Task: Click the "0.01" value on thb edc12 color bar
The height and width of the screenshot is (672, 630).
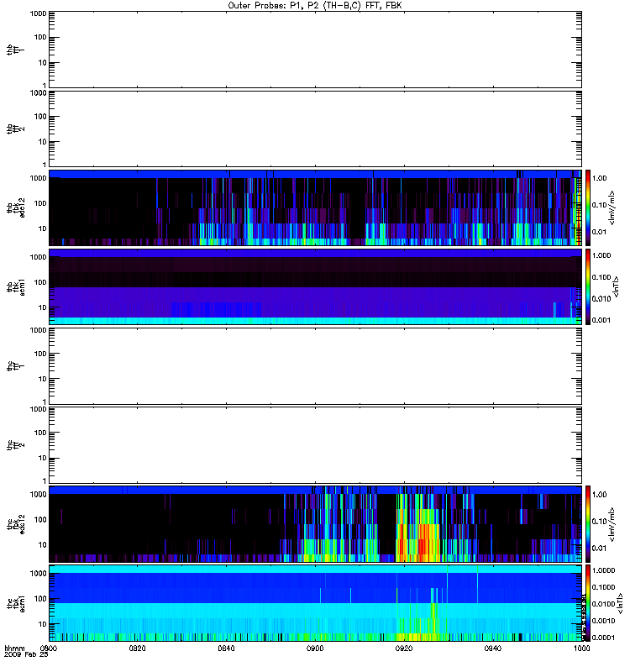Action: point(599,232)
